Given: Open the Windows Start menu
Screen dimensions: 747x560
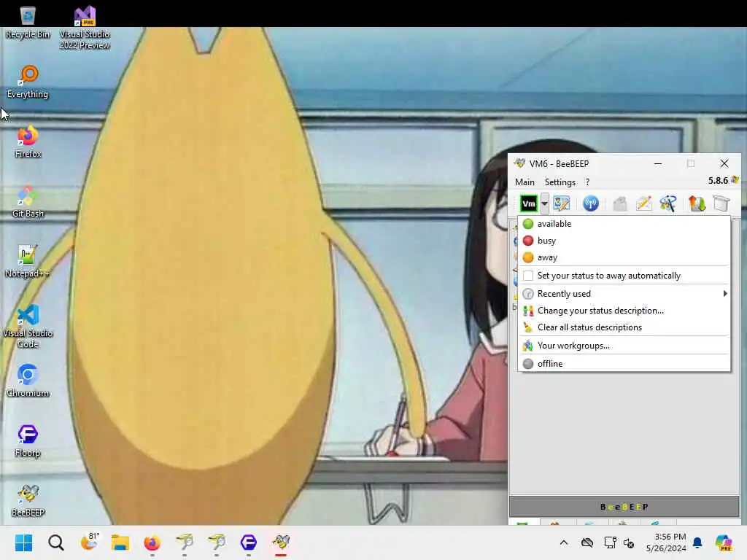Looking at the screenshot, I should point(23,542).
